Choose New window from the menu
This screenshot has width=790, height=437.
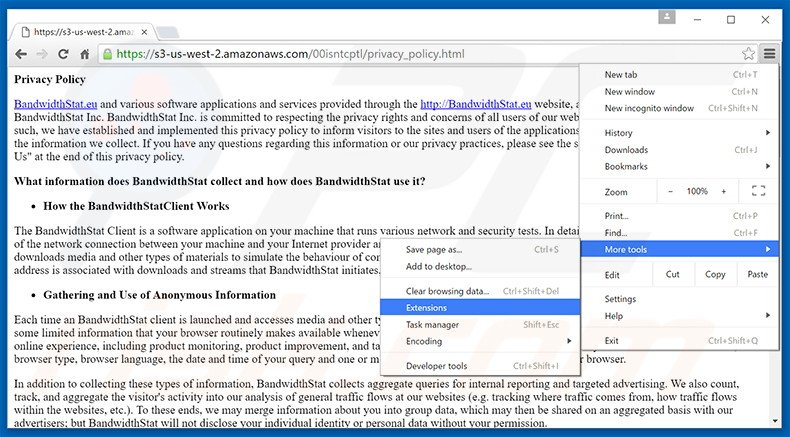680,92
